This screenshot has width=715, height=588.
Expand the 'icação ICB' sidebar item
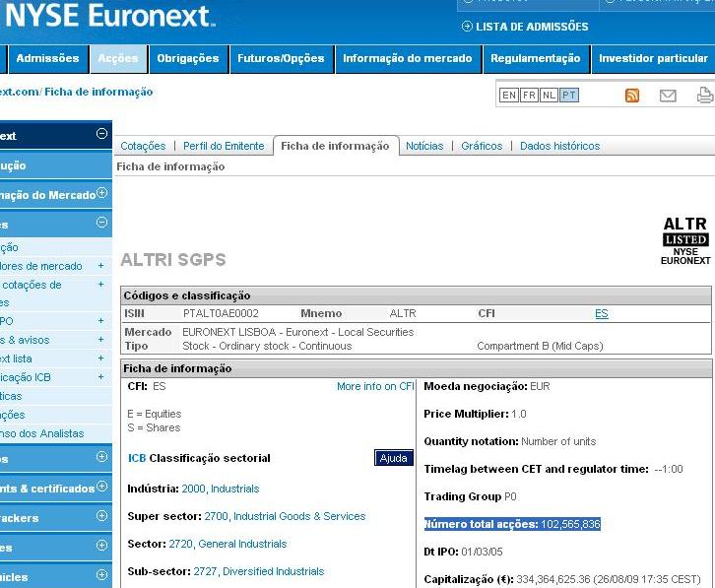point(100,377)
